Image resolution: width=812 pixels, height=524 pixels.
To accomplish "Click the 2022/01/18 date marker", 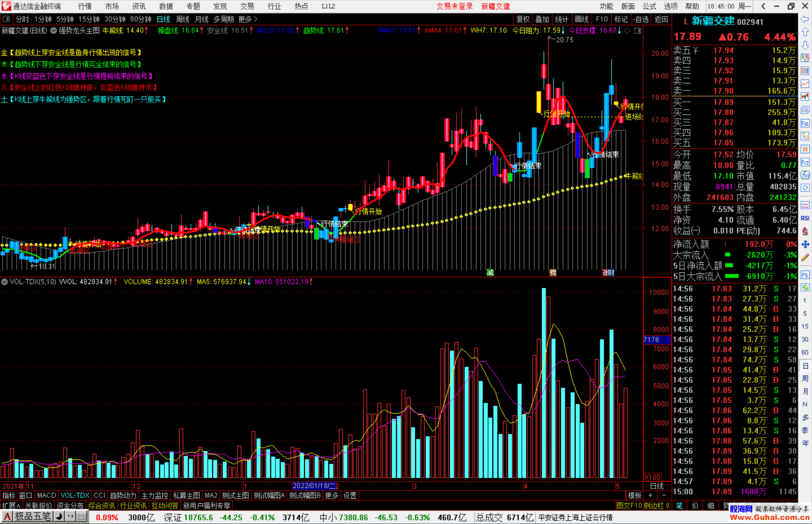I will click(314, 486).
